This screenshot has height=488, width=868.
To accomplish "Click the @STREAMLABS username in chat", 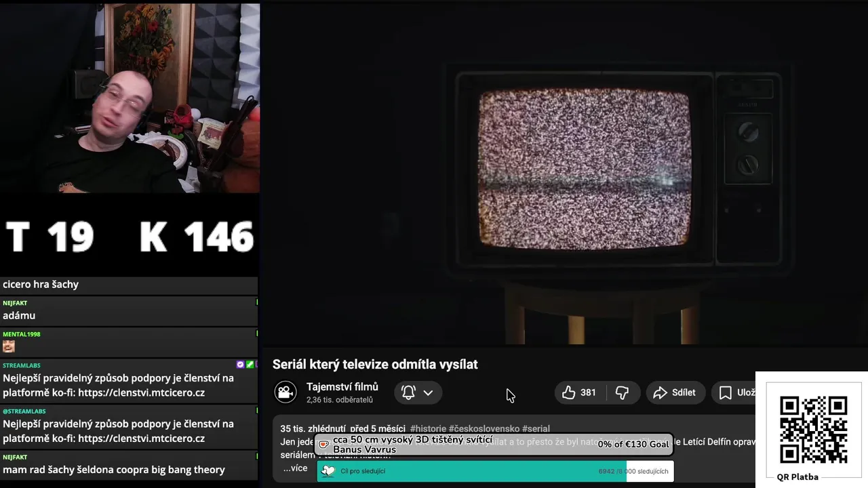I will (x=24, y=411).
